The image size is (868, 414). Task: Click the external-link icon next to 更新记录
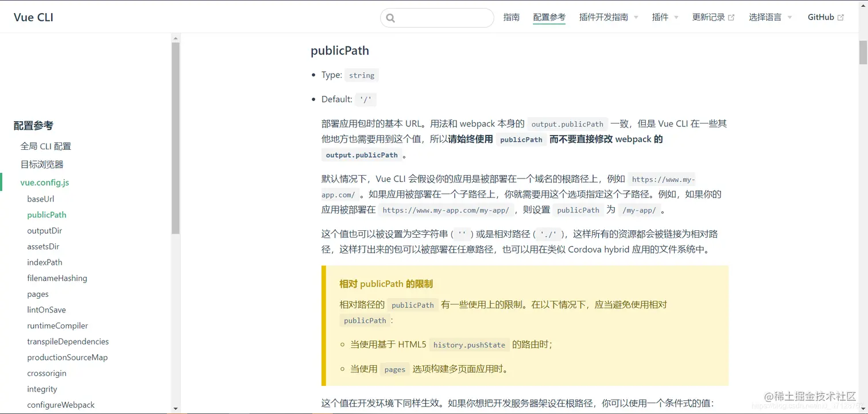pos(732,17)
